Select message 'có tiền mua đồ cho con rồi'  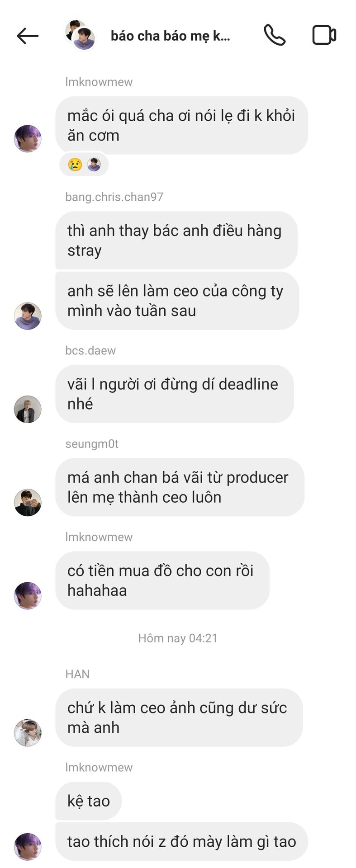162,580
